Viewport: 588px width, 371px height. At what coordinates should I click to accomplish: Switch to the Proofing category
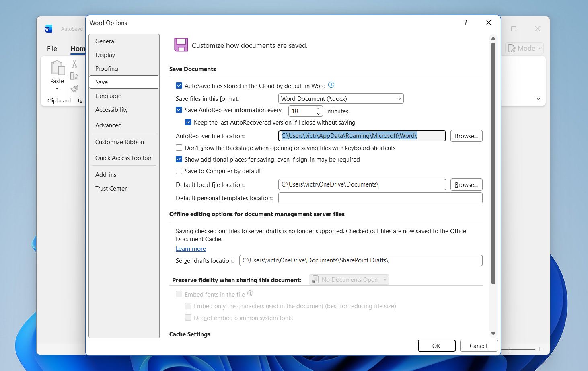coord(106,68)
